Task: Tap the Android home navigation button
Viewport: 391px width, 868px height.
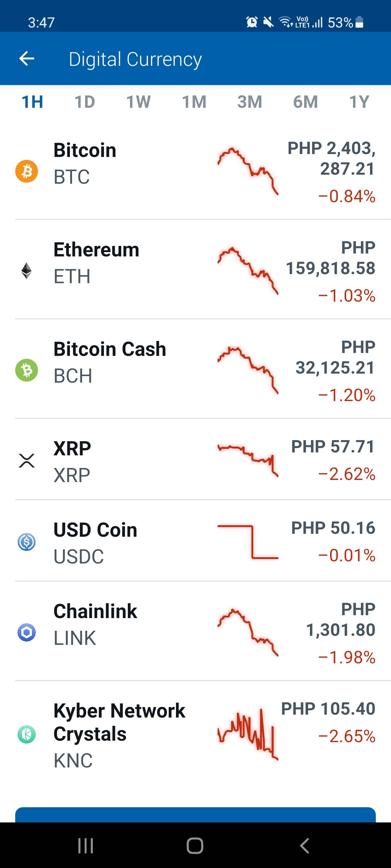Action: (x=195, y=846)
